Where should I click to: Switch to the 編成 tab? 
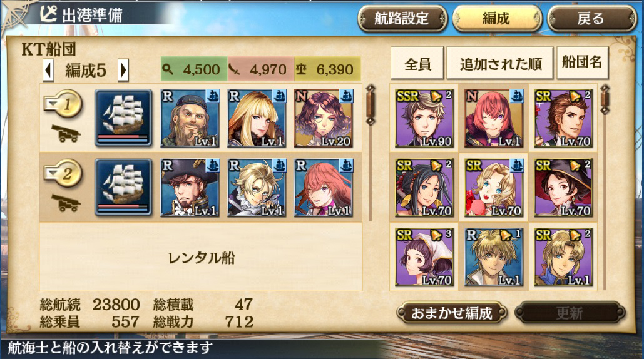pos(497,19)
